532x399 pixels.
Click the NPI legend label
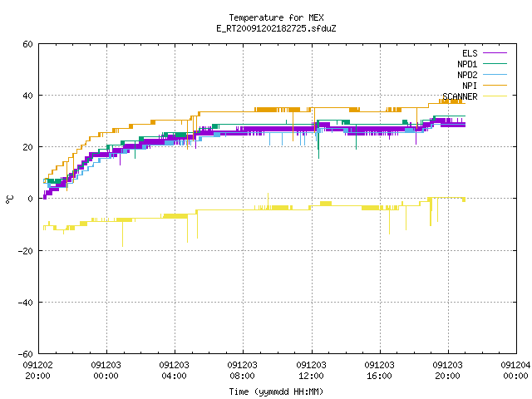pos(470,86)
